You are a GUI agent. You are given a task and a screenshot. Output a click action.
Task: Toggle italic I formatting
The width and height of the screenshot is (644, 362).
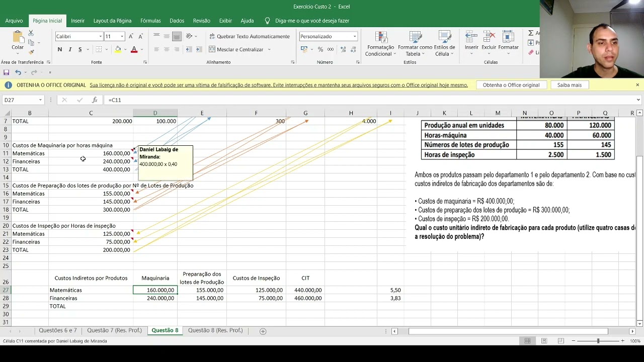point(70,49)
